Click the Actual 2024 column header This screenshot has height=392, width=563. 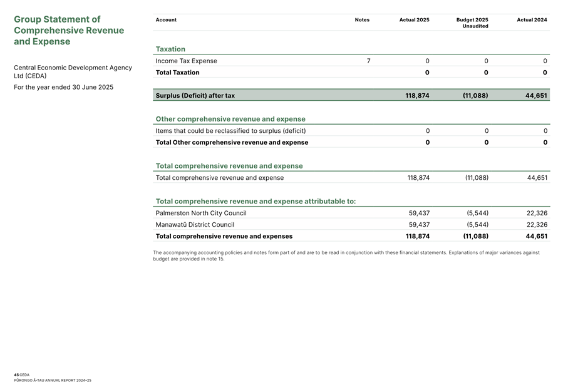[532, 20]
